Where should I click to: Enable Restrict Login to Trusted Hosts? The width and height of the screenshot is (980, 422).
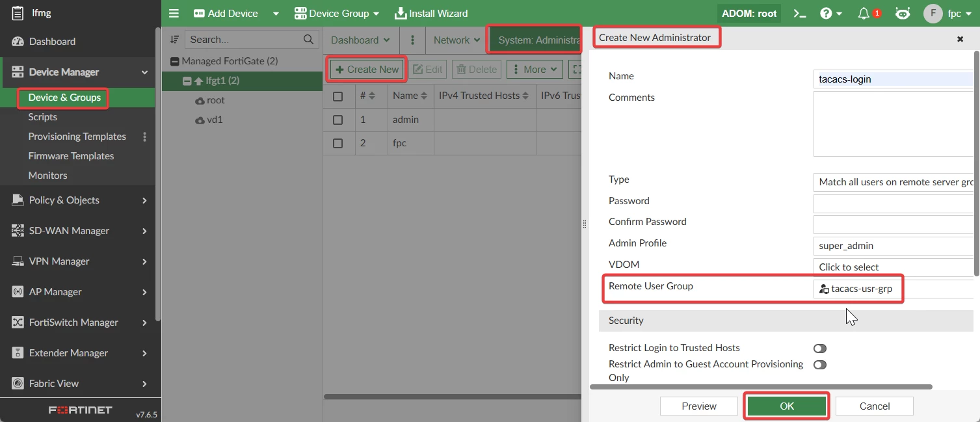[x=820, y=349]
